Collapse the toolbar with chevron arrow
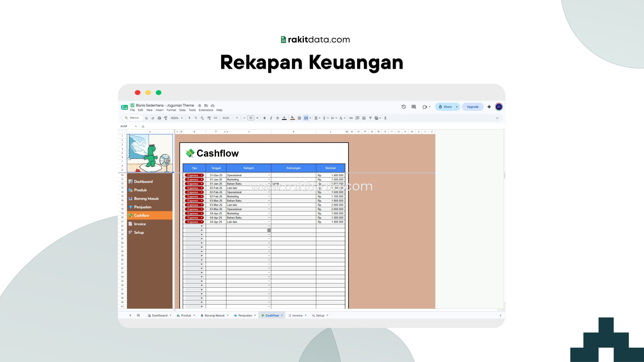The width and height of the screenshot is (644, 362). coord(497,118)
